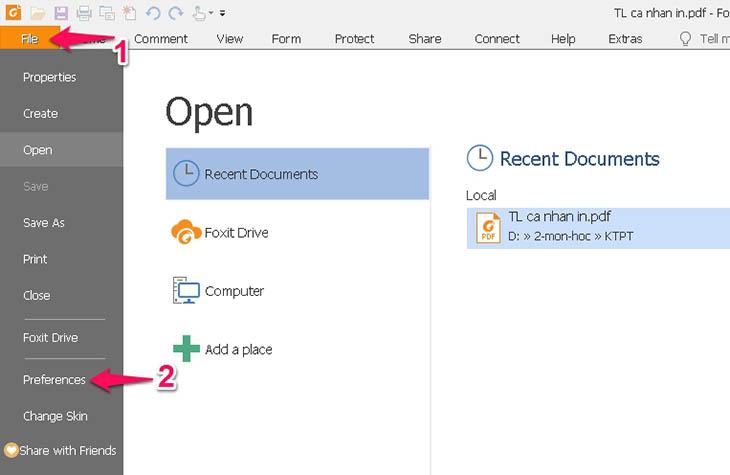Click the Computer monitor icon
This screenshot has width=730, height=475.
click(x=186, y=290)
